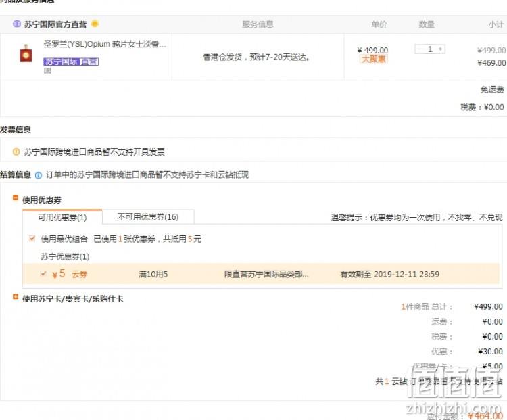
Task: Select the 可用优惠券(1) tab
Action: coord(62,217)
